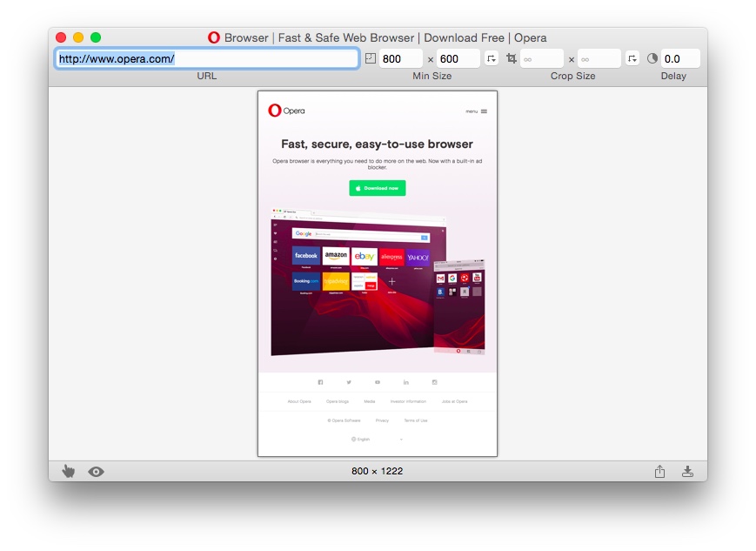Image resolution: width=756 pixels, height=551 pixels.
Task: Click the URL field with opera.com address
Action: 207,59
